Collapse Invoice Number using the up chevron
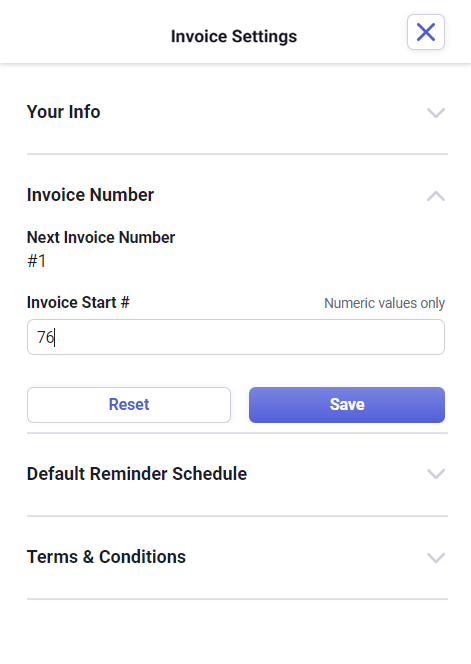Image resolution: width=471 pixels, height=664 pixels. coord(436,196)
